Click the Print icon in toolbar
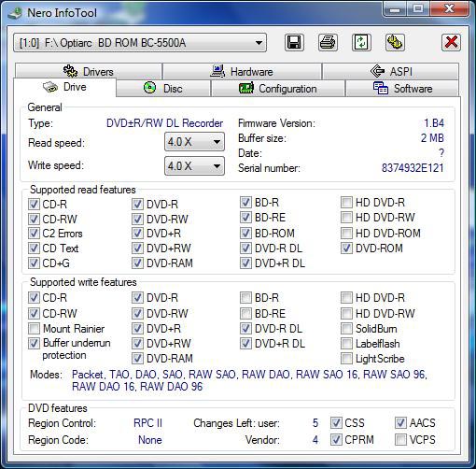 coord(328,42)
